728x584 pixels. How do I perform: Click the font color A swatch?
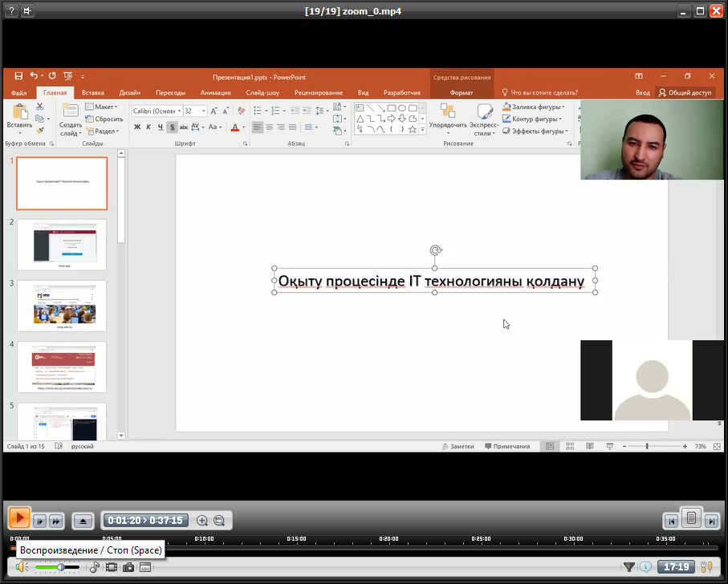point(235,127)
